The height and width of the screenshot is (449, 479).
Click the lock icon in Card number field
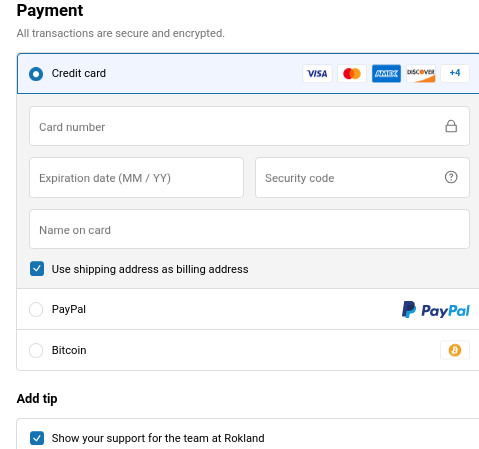pyautogui.click(x=451, y=126)
